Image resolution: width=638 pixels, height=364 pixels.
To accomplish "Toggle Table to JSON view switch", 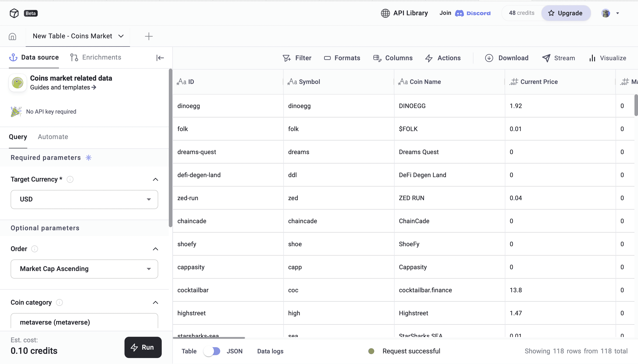I will pos(212,351).
